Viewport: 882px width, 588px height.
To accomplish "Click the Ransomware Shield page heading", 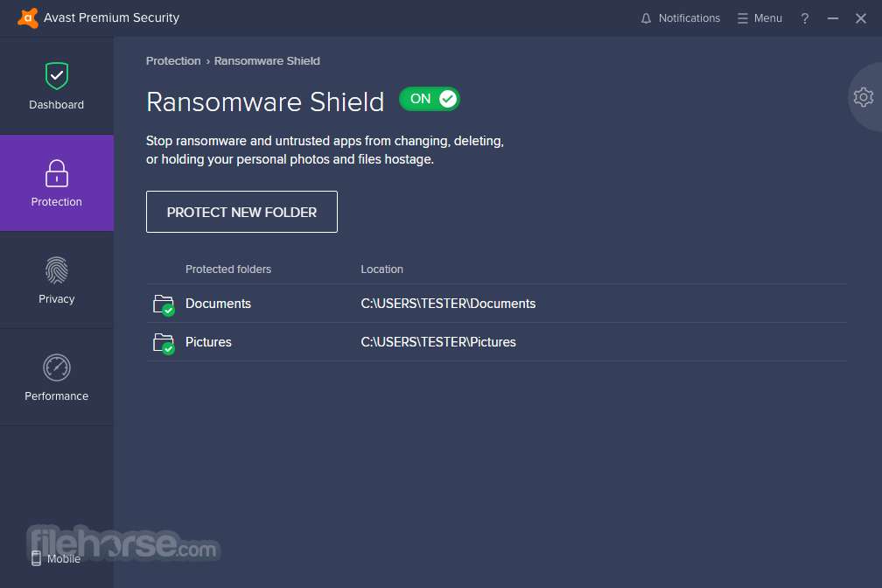I will (x=265, y=101).
